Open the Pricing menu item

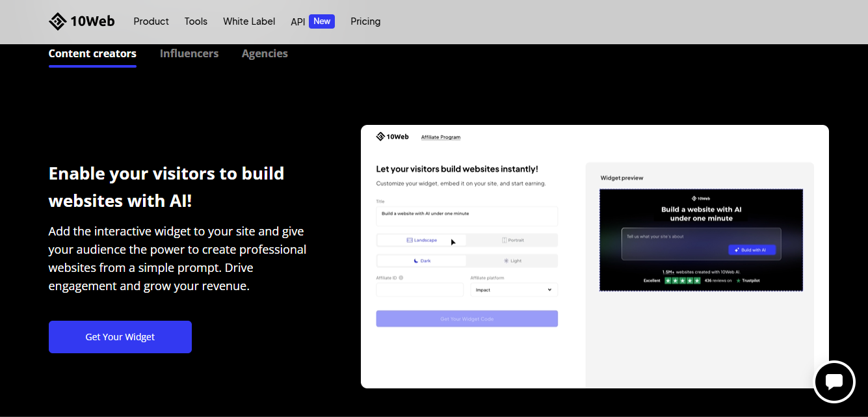(365, 21)
